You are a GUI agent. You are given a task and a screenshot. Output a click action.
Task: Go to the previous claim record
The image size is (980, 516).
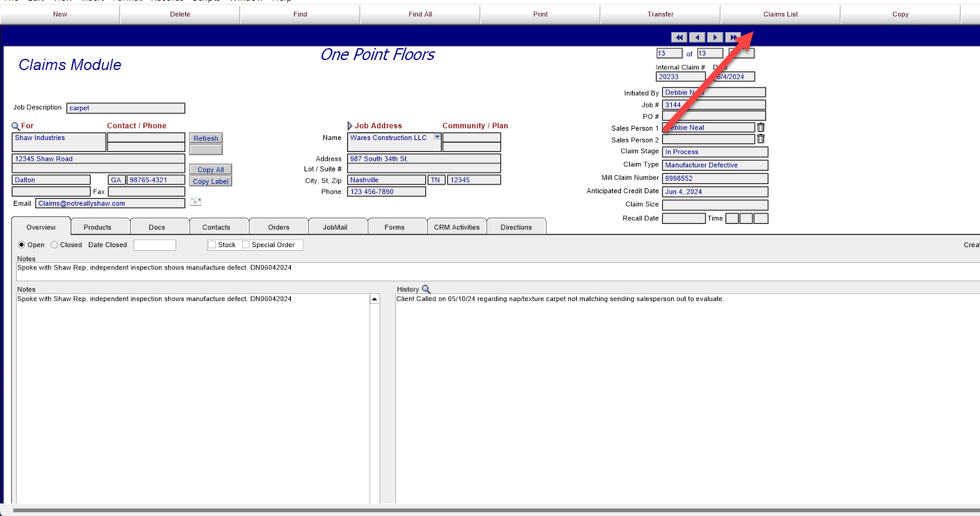697,38
